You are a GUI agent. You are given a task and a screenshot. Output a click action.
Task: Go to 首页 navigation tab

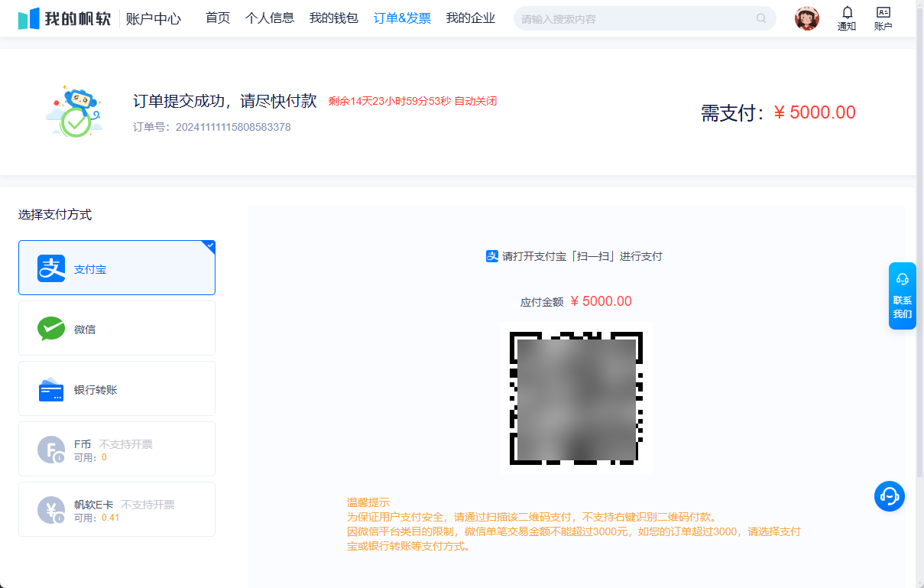(x=218, y=18)
